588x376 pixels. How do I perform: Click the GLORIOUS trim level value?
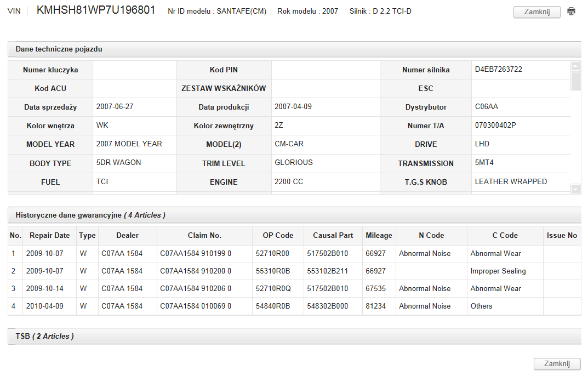point(294,162)
